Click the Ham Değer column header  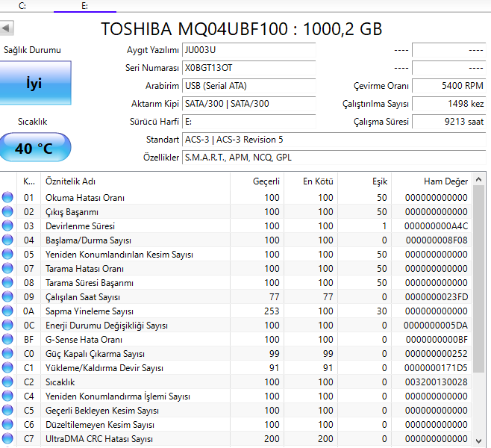[432, 181]
